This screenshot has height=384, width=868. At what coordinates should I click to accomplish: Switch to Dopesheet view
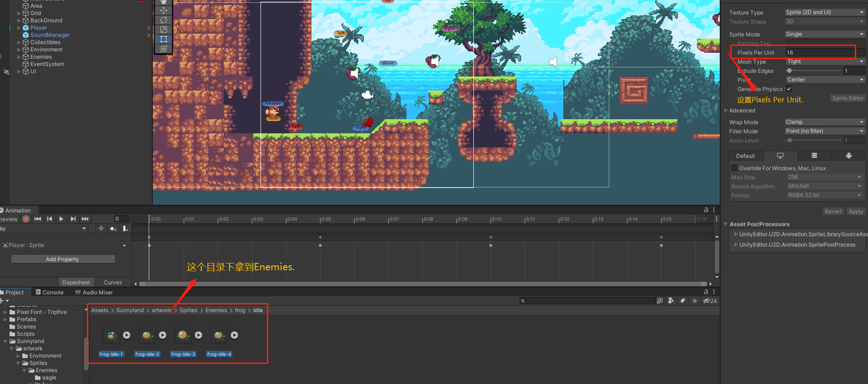coord(76,283)
